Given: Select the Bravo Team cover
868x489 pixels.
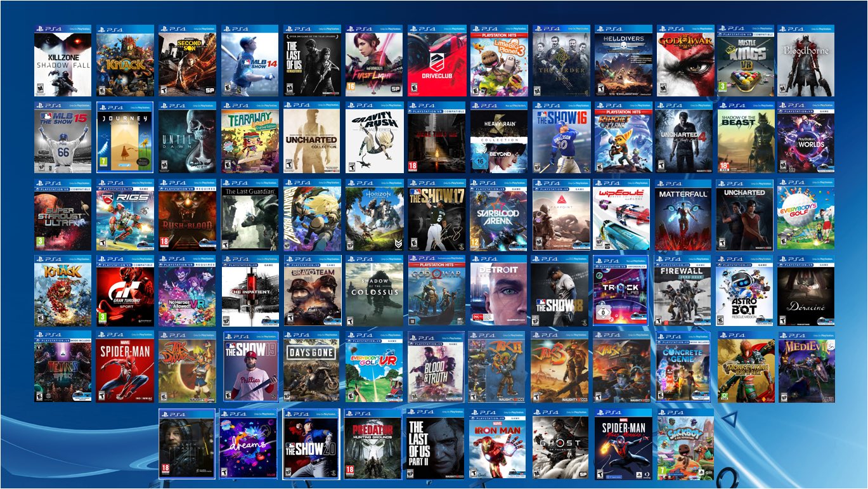Looking at the screenshot, I should click(x=312, y=290).
